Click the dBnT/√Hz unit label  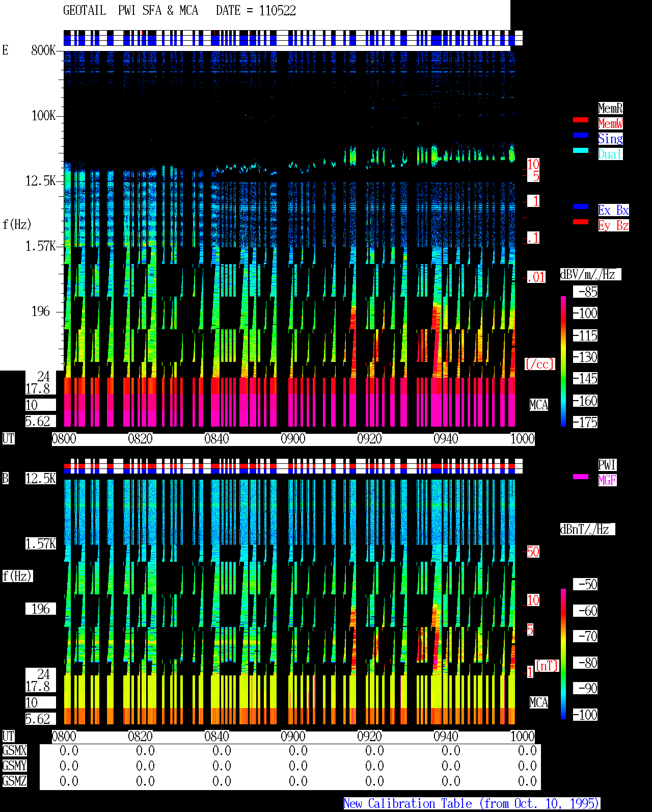[587, 529]
